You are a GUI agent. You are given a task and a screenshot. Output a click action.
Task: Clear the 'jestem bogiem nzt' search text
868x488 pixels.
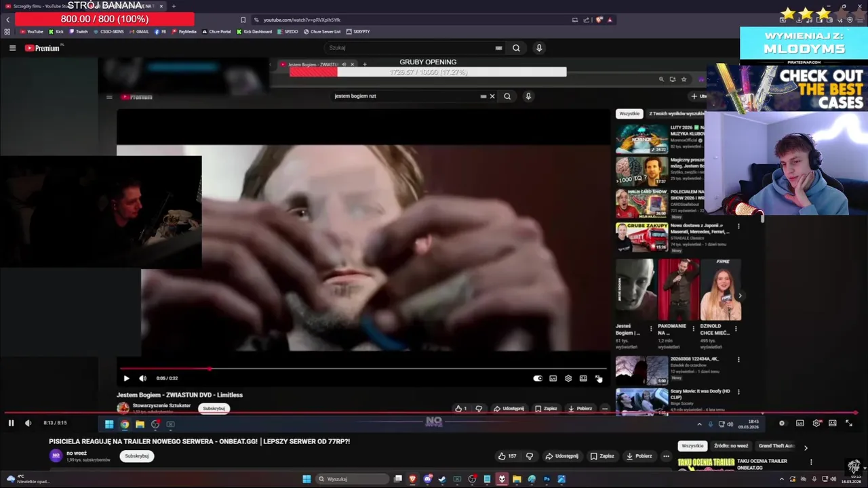click(x=492, y=96)
